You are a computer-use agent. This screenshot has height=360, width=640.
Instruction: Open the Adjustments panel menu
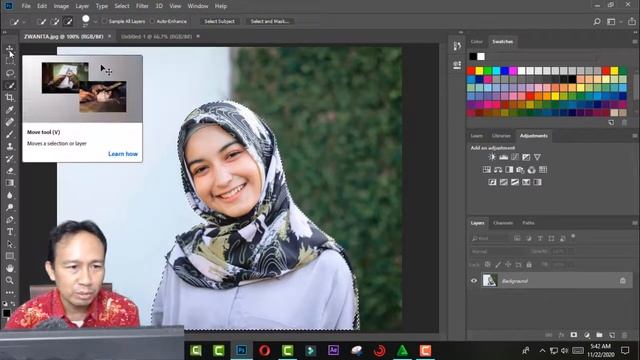point(635,136)
